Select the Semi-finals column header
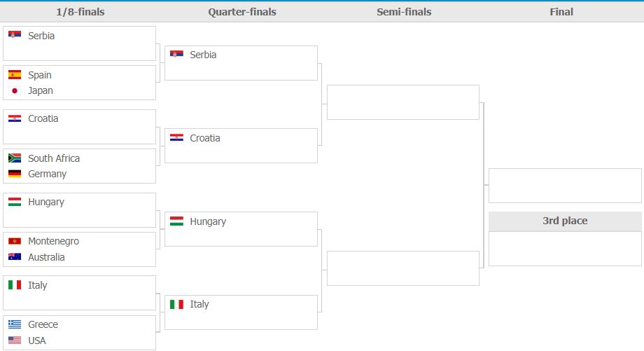 pyautogui.click(x=404, y=12)
